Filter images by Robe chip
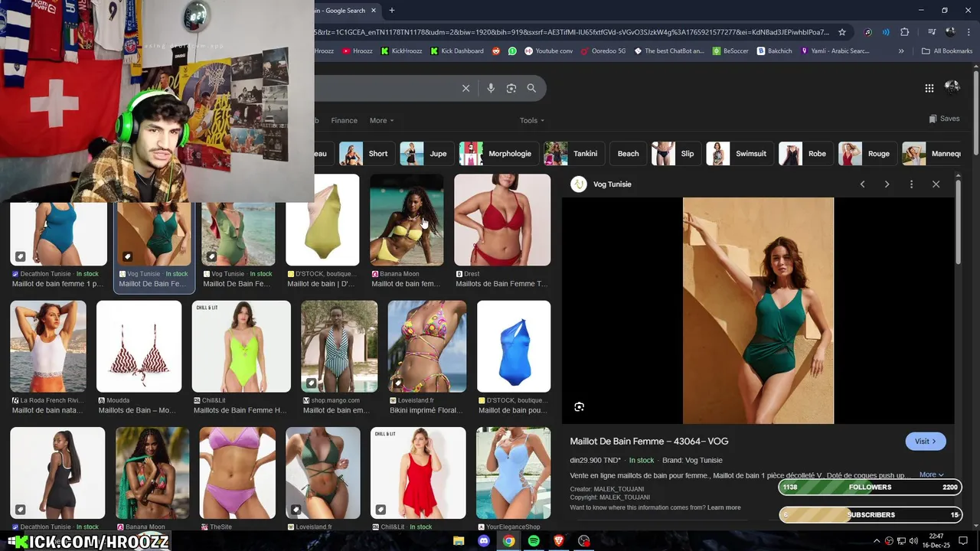980x551 pixels. pyautogui.click(x=805, y=154)
